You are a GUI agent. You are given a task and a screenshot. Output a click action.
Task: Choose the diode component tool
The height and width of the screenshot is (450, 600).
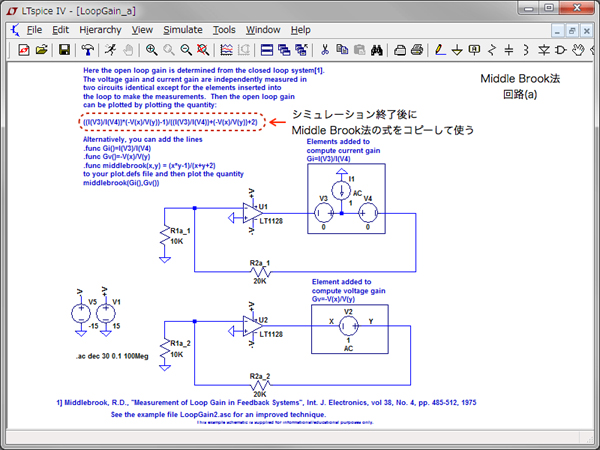(x=560, y=49)
